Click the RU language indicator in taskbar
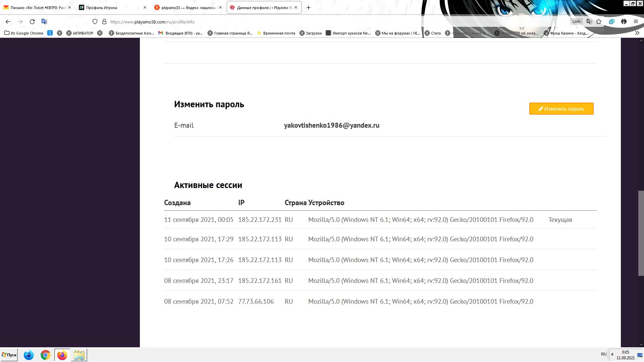 (x=603, y=354)
